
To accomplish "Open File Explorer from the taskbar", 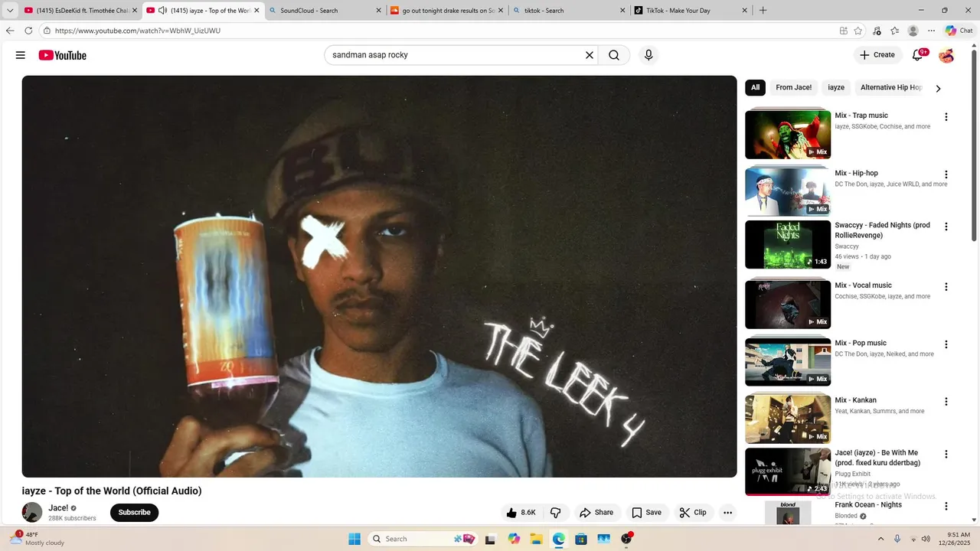I will pyautogui.click(x=536, y=539).
